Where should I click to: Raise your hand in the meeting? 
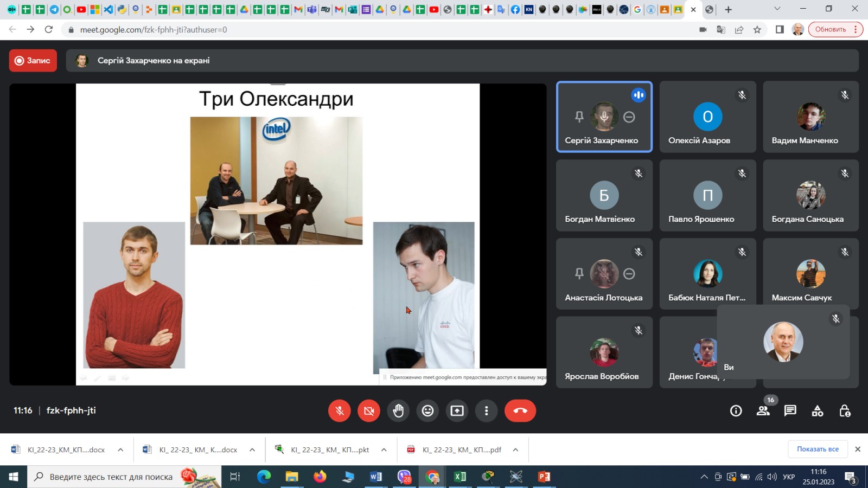coord(398,410)
